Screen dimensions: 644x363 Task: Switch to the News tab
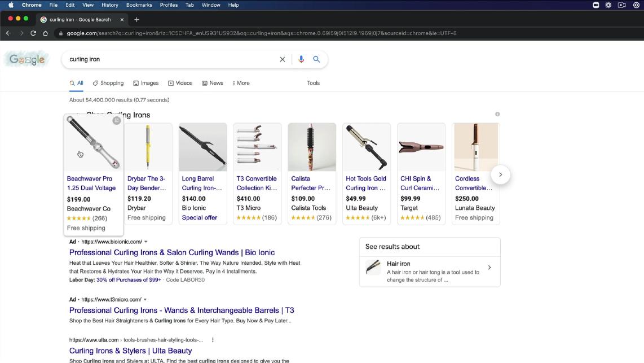pyautogui.click(x=213, y=83)
